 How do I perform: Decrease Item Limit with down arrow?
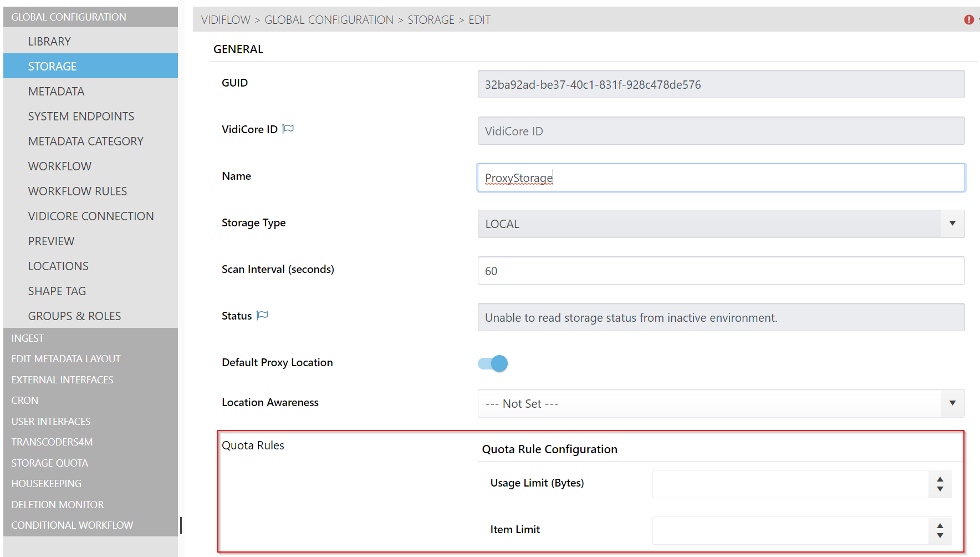pyautogui.click(x=940, y=536)
